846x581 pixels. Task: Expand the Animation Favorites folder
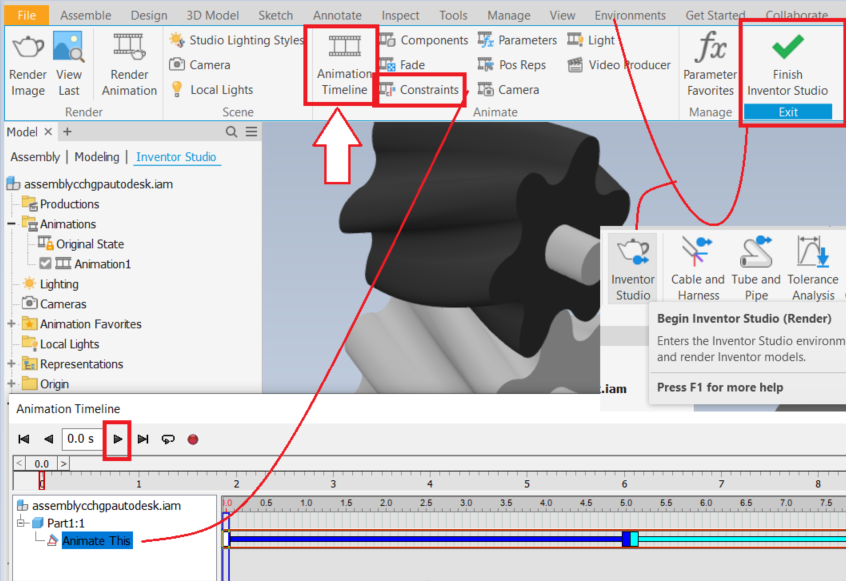[11, 324]
